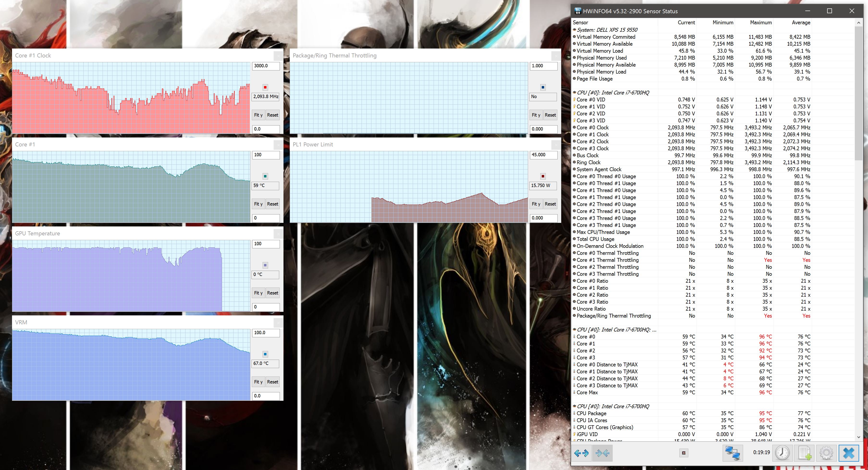868x470 pixels.
Task: Open the remote monitoring network computers icon
Action: click(x=732, y=453)
